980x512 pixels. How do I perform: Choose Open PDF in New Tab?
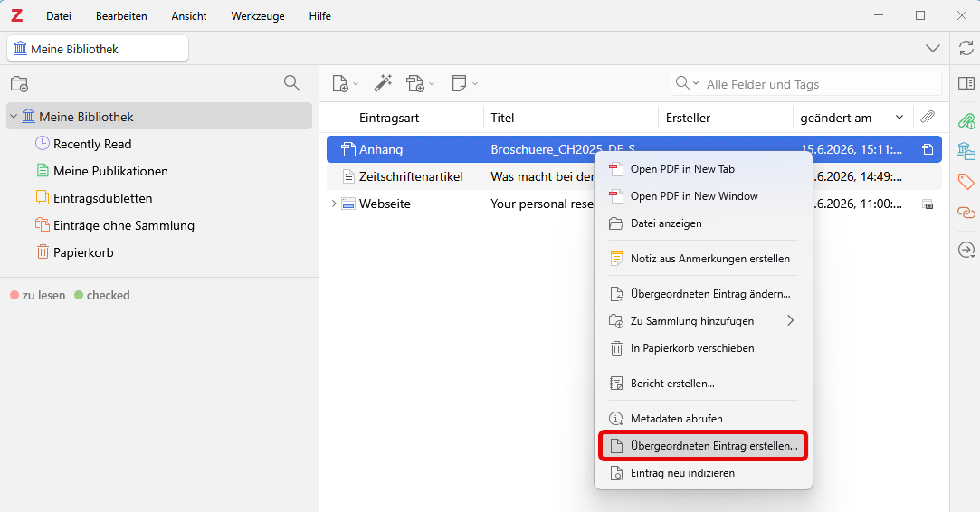coord(704,169)
